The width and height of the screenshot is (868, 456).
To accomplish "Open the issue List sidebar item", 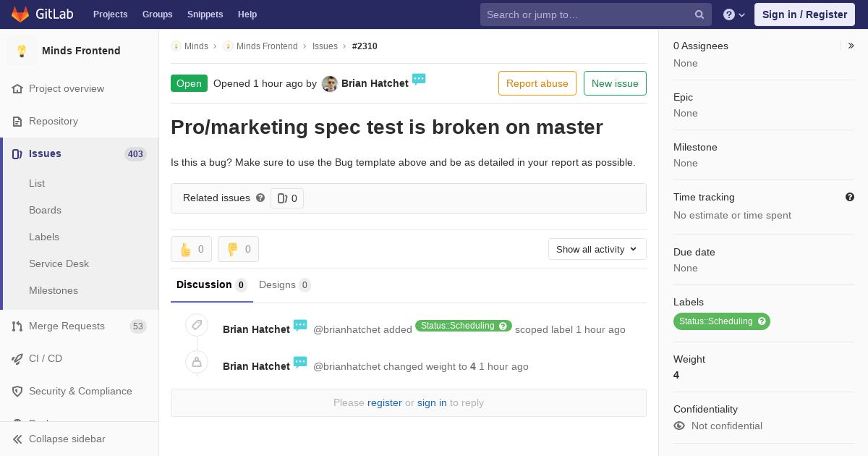I will click(37, 183).
